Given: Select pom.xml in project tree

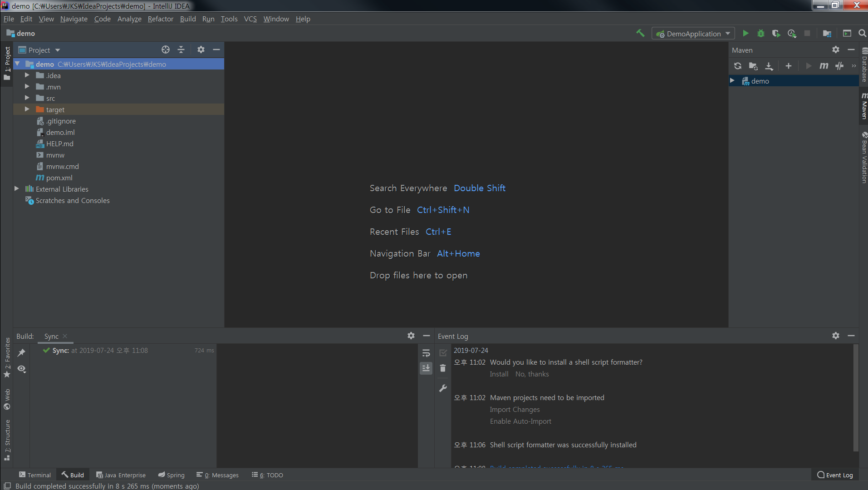Looking at the screenshot, I should pyautogui.click(x=59, y=178).
